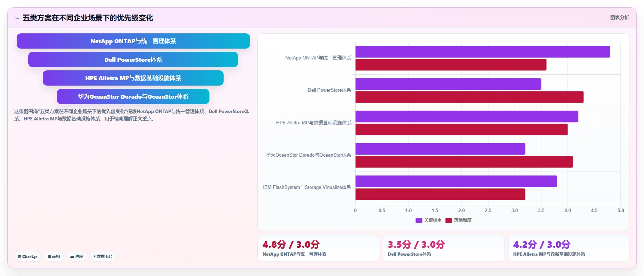Open the 图表分析 label in header
This screenshot has width=644, height=276.
tap(619, 17)
